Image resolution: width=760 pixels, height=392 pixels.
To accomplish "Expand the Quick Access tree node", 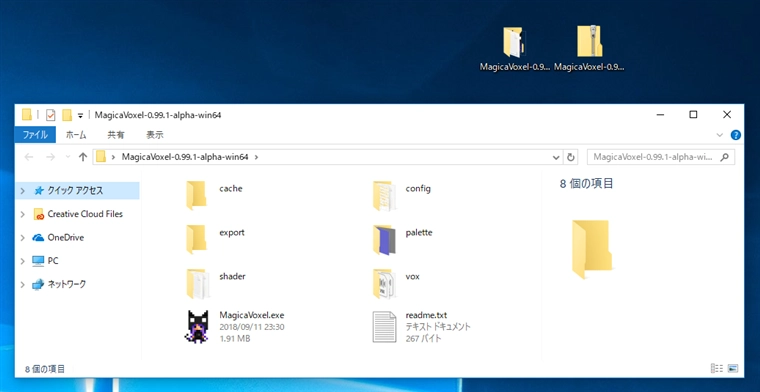I will [x=22, y=191].
